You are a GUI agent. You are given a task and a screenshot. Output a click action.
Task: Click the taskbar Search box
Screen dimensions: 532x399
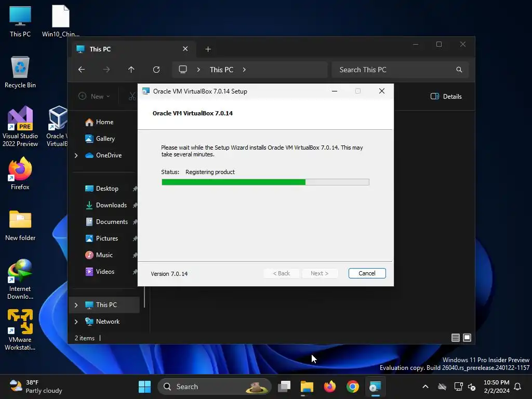215,387
